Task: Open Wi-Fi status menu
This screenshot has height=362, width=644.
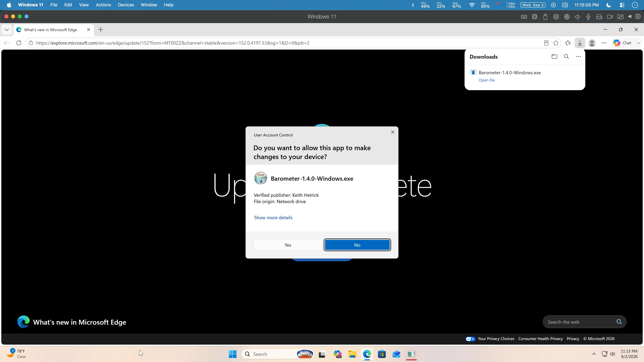Action: (472, 5)
